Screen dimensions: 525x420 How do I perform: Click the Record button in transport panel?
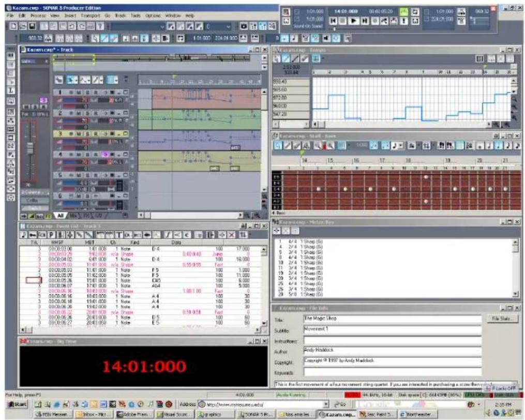[x=375, y=21]
